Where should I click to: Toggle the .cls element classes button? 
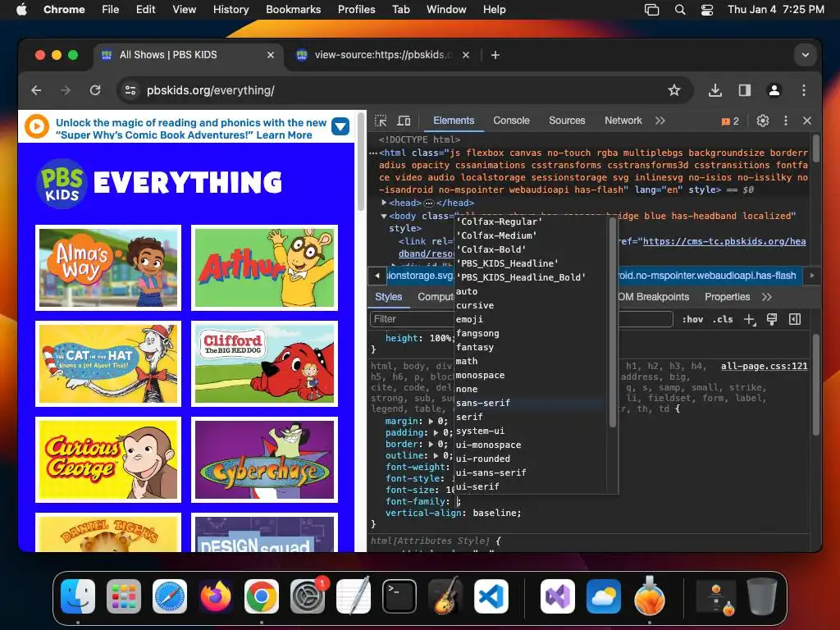coord(723,319)
